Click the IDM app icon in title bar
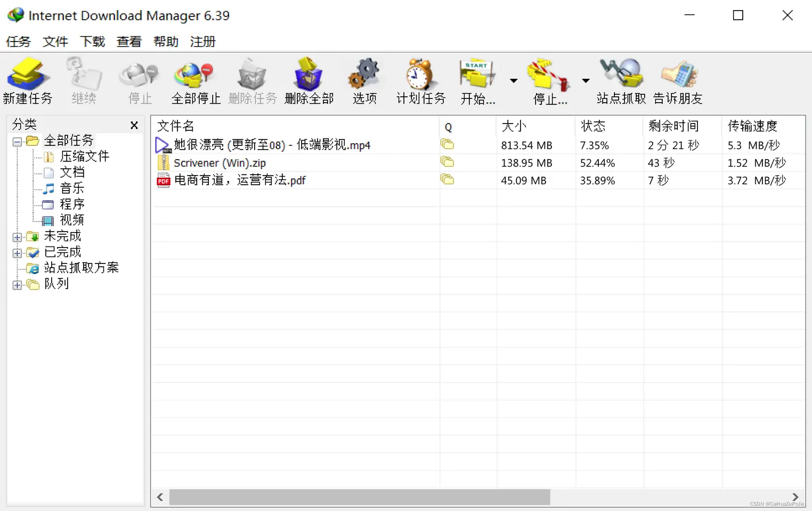 (x=16, y=15)
